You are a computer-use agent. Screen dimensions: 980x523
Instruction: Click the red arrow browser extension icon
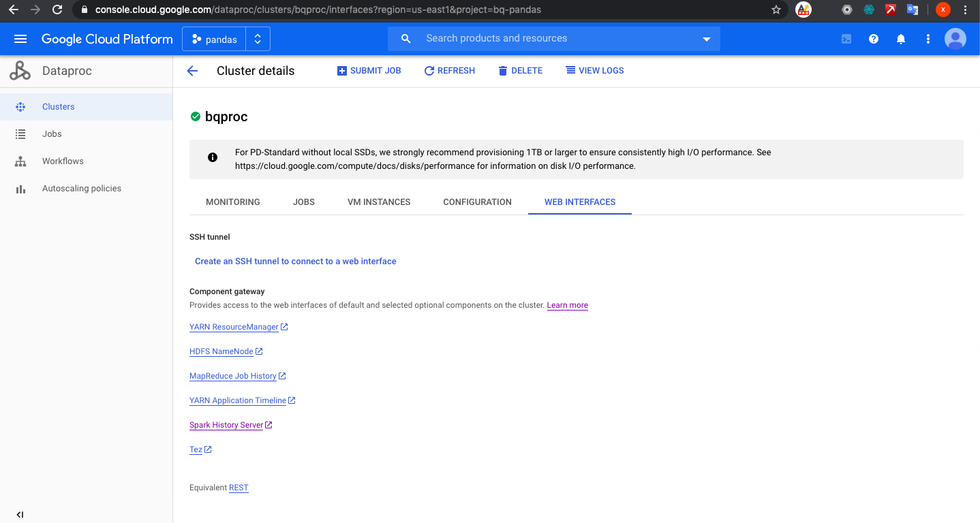[x=890, y=10]
